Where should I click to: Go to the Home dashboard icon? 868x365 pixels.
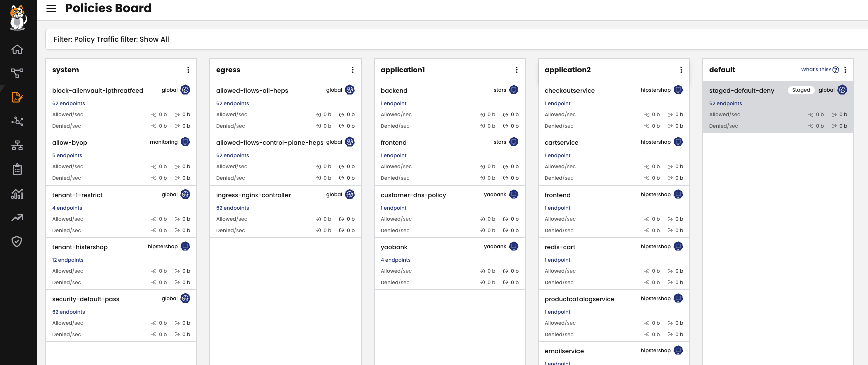point(17,49)
